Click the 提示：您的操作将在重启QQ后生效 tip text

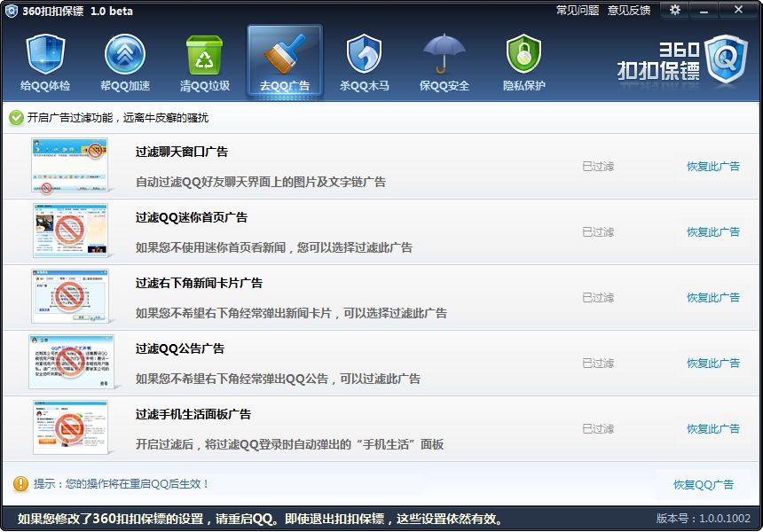122,484
